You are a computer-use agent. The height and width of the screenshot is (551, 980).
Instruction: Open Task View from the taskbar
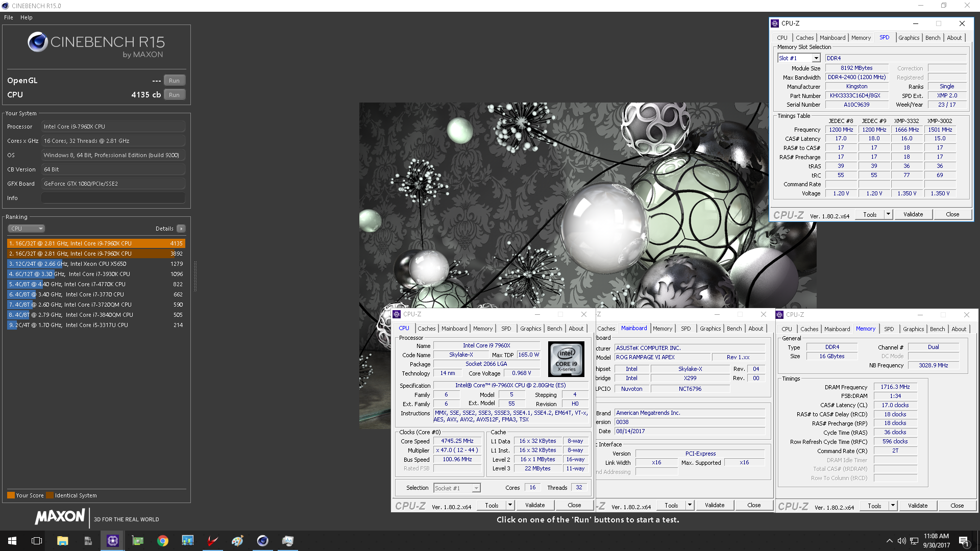(x=37, y=541)
